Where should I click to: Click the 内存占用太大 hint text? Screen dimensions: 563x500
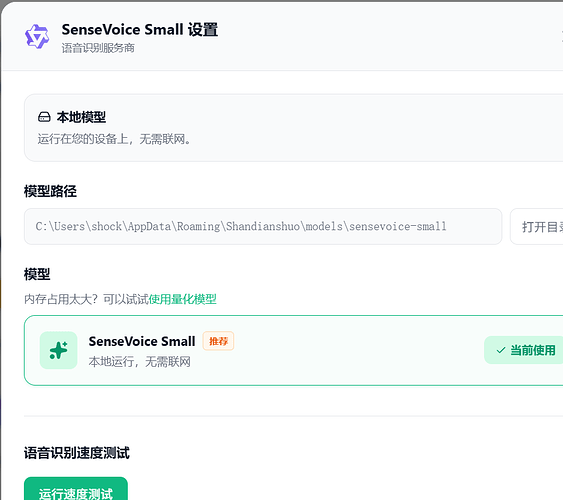[86, 299]
